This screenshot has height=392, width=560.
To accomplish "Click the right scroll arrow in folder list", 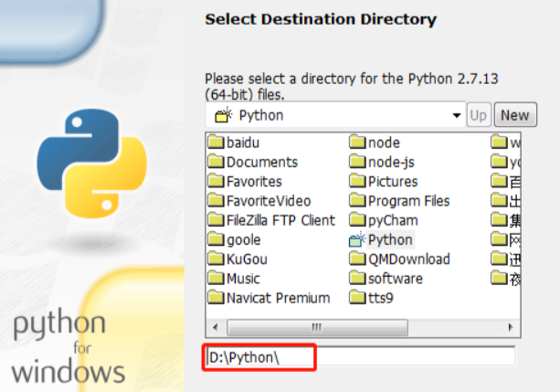I will [511, 327].
